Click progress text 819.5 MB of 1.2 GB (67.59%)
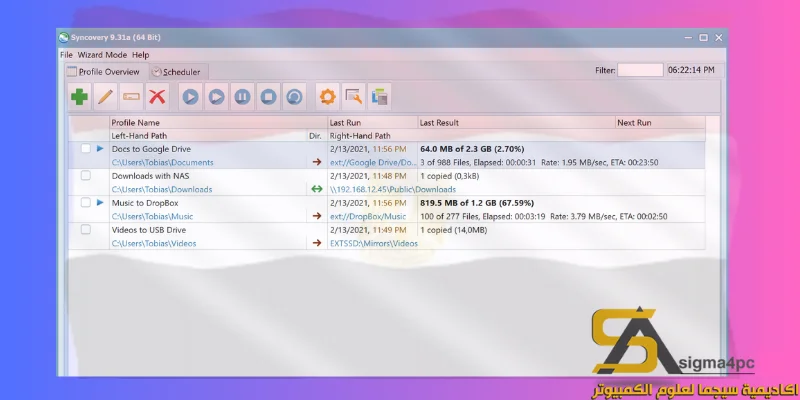Screen dimensions: 800x400 (477, 203)
